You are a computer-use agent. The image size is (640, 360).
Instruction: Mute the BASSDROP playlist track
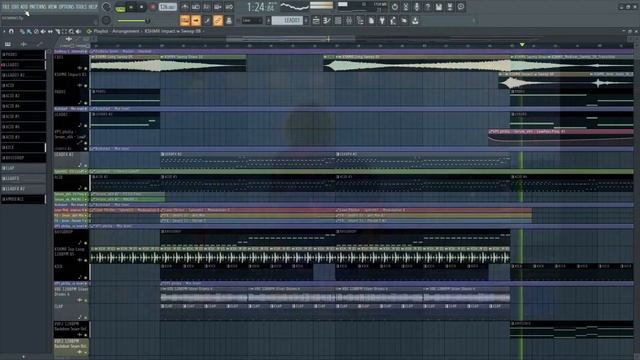85,243
